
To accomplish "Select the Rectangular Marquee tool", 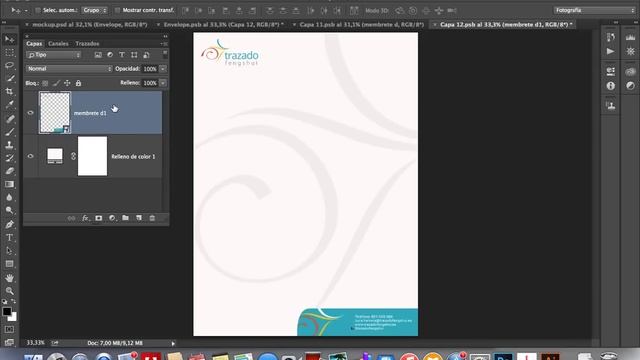I will coord(9,52).
